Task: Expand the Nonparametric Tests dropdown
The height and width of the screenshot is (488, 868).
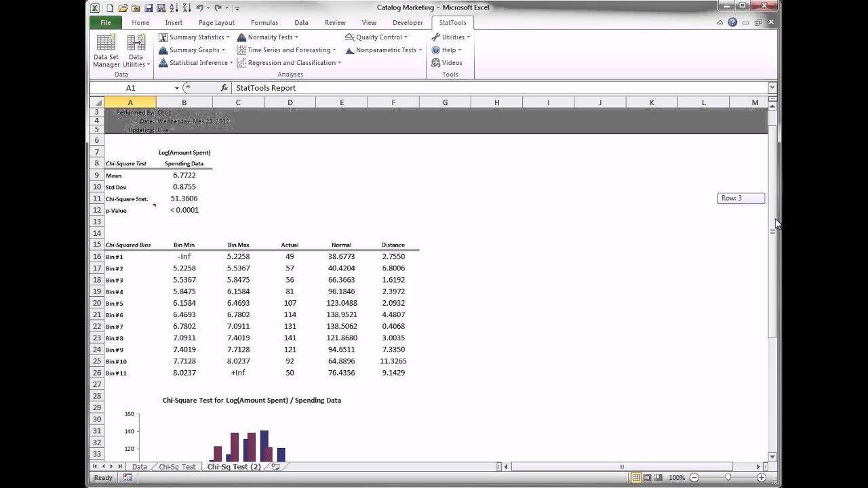Action: 384,50
